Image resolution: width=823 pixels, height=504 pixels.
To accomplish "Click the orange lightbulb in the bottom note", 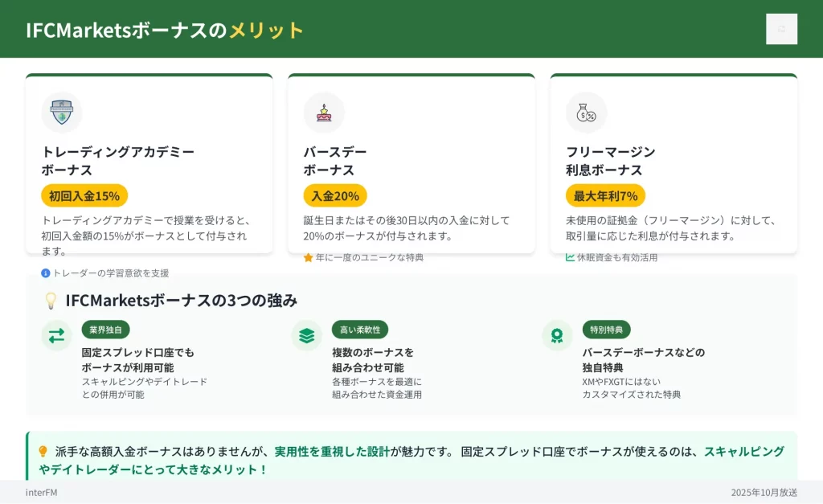I will click(43, 452).
